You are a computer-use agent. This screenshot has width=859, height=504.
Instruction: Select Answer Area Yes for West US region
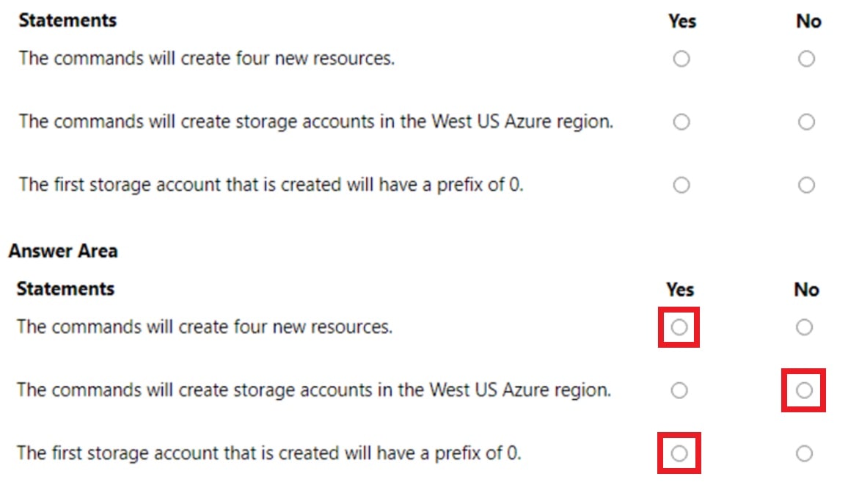[x=679, y=390]
